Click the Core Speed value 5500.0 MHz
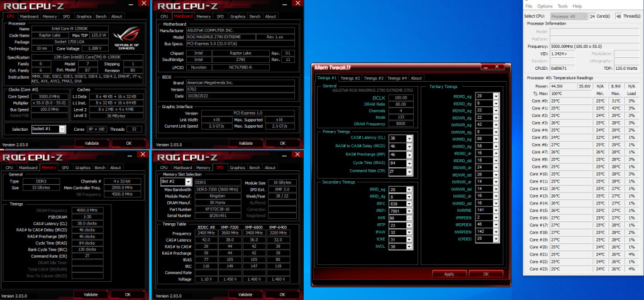Screen dimensions: 644x300 (x=50, y=97)
